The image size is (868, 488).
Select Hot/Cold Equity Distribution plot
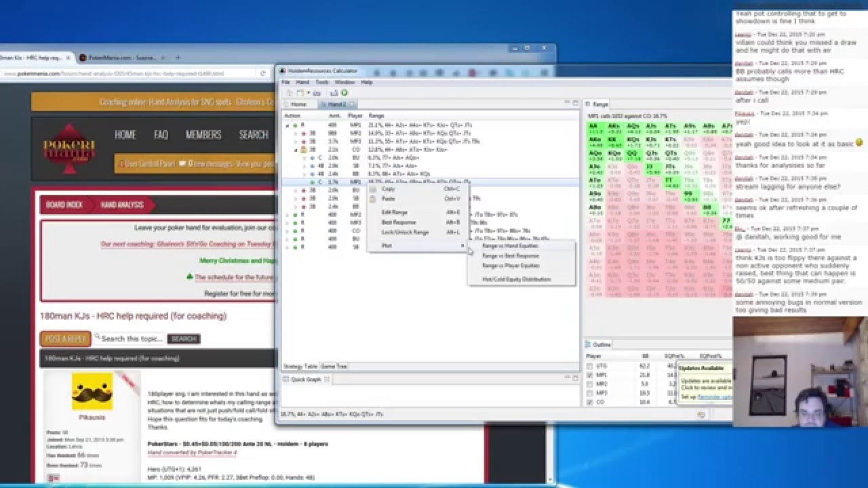pyautogui.click(x=516, y=279)
